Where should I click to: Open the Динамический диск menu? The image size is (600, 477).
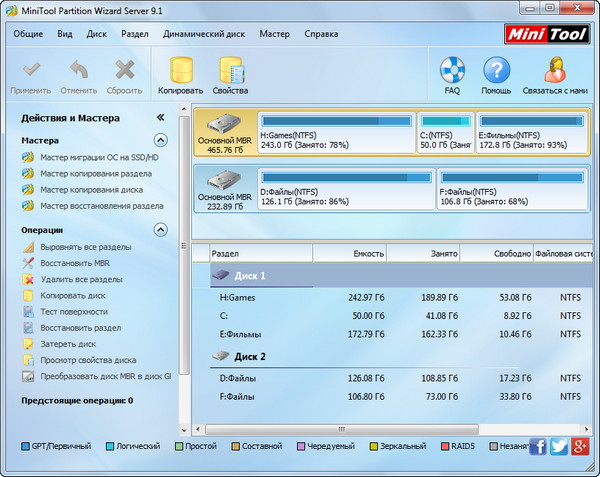click(x=204, y=34)
